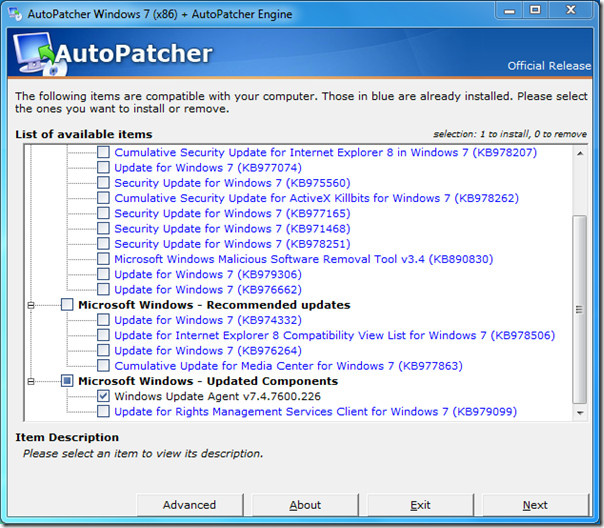Check IE8 Compatibility View List KB978506 box
This screenshot has width=604, height=528.
(103, 335)
